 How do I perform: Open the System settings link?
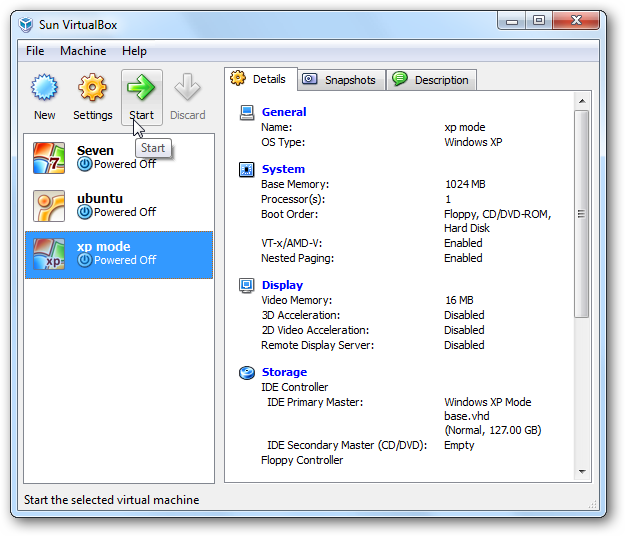283,169
